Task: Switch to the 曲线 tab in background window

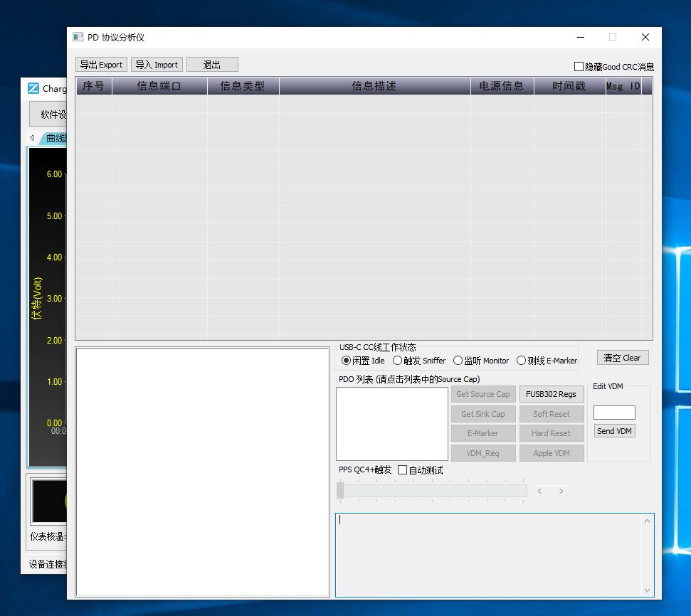Action: pyautogui.click(x=56, y=138)
